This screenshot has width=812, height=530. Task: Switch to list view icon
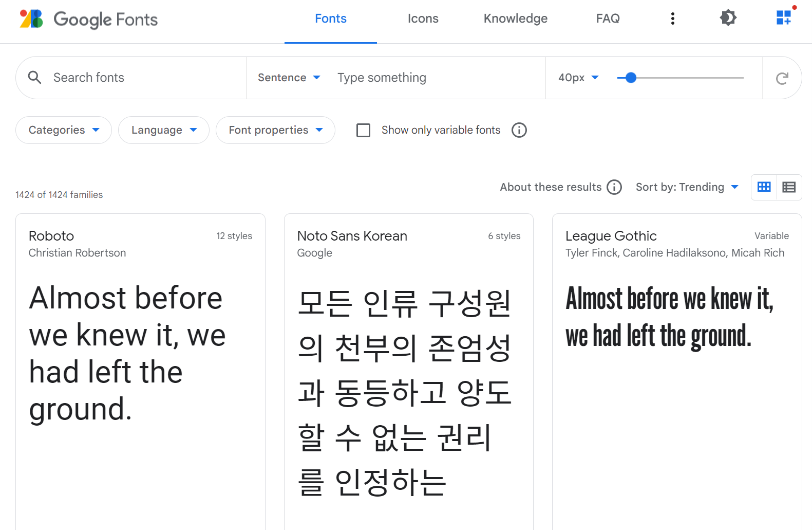point(789,187)
